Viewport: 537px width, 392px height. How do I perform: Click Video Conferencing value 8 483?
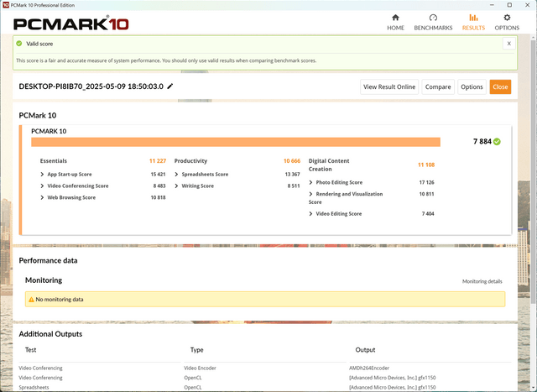159,186
